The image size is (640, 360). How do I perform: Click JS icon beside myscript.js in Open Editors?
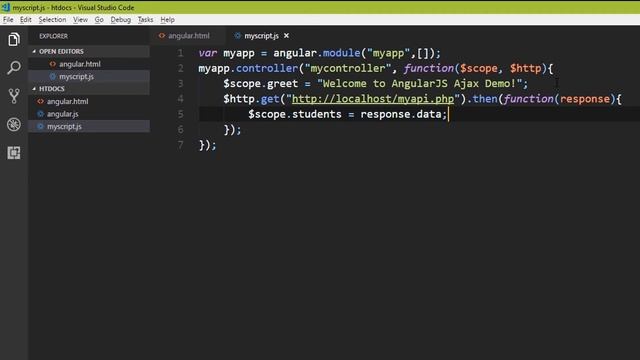pyautogui.click(x=53, y=76)
